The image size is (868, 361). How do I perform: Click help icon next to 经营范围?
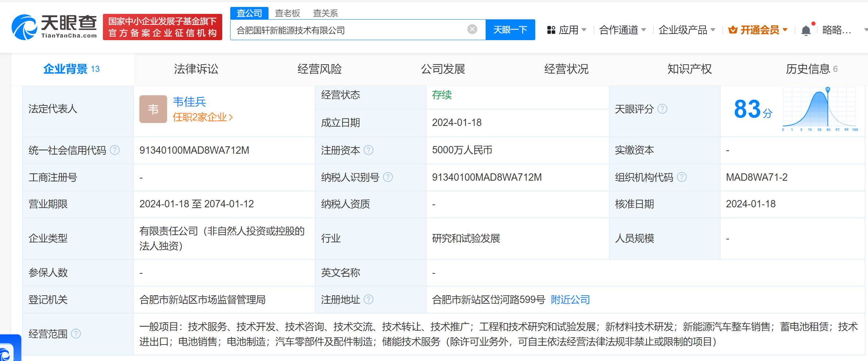click(x=76, y=334)
